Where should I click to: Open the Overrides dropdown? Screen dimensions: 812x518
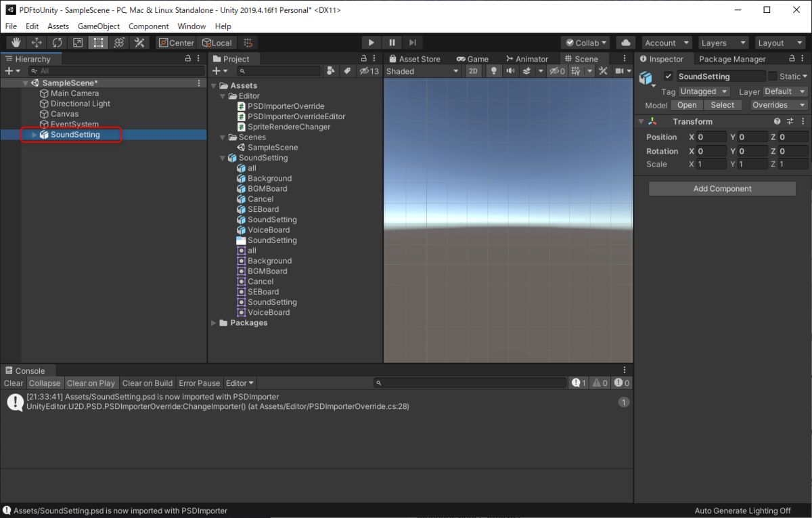(x=779, y=105)
